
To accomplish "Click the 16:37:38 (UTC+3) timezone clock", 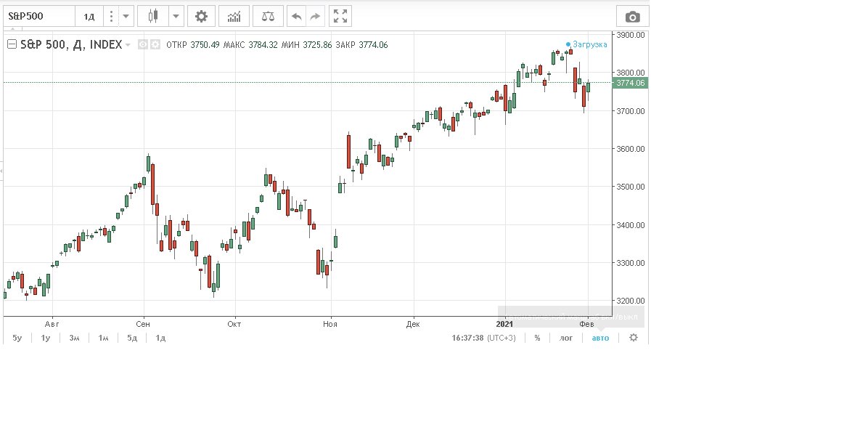I will [483, 338].
